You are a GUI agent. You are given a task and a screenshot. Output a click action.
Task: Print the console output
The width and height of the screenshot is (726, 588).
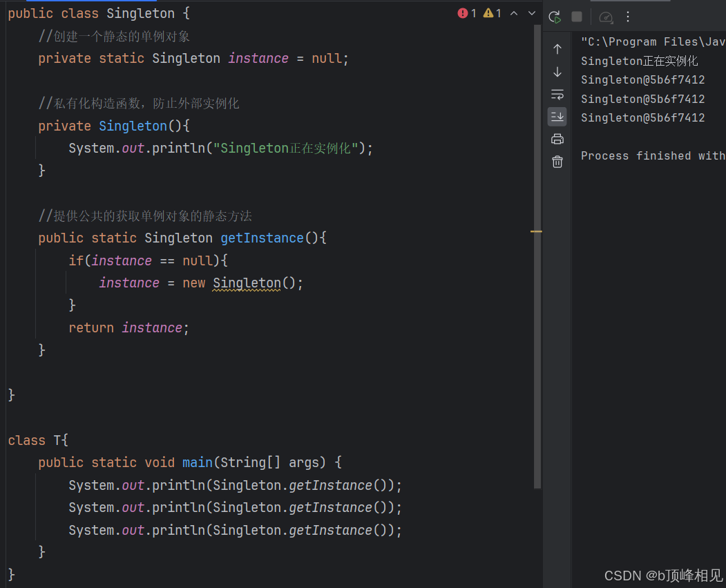(x=557, y=139)
